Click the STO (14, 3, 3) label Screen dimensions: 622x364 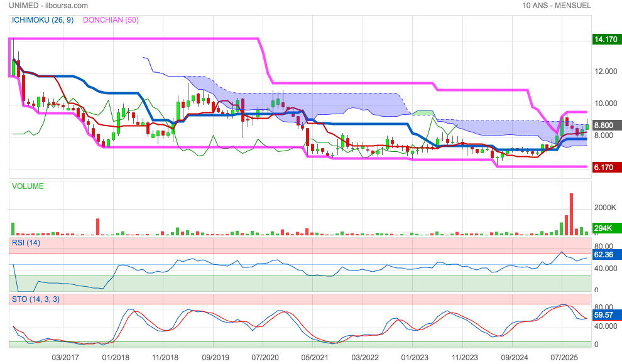[x=36, y=299]
